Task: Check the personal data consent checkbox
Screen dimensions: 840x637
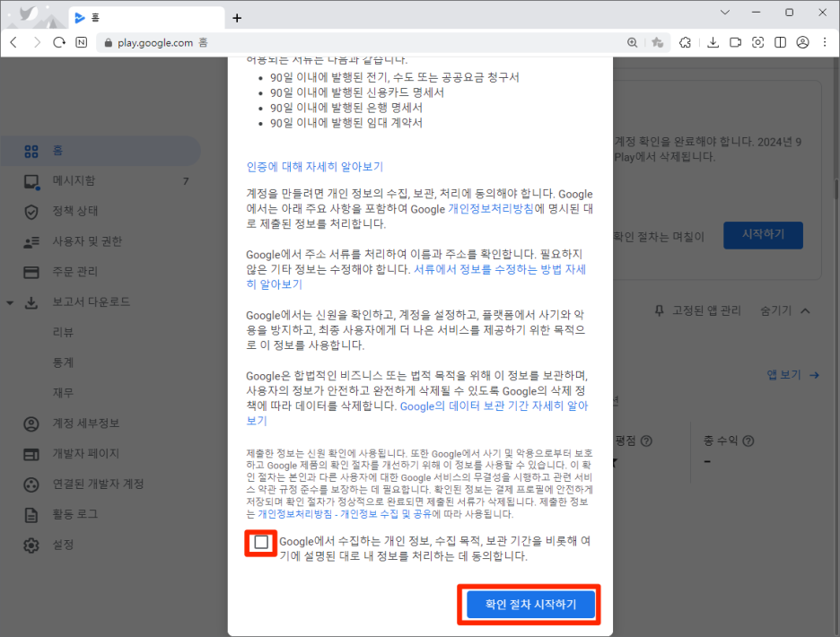Action: (261, 542)
